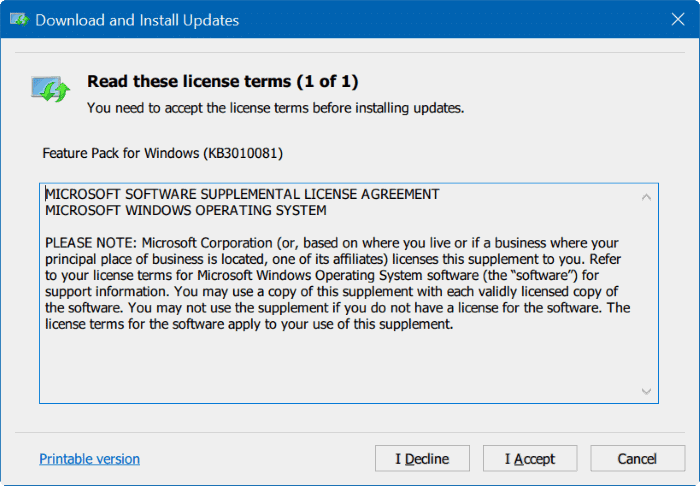The image size is (700, 486).
Task: Click the 'Read these license terms (1 of 1)' heading
Action: click(222, 81)
